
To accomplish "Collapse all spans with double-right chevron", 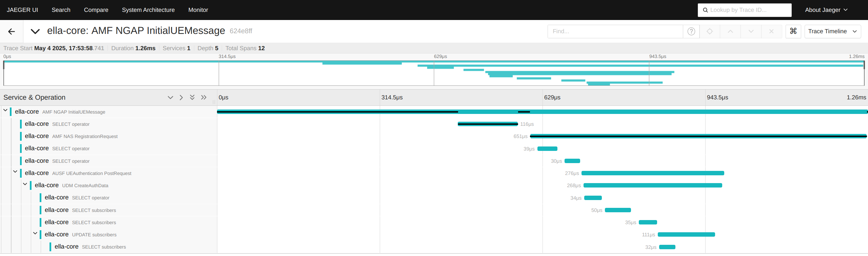I will [203, 98].
